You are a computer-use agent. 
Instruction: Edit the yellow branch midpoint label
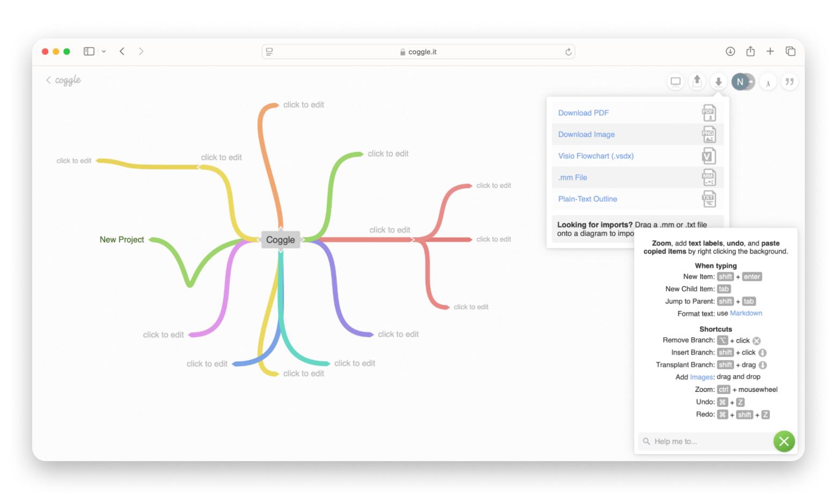click(x=221, y=157)
